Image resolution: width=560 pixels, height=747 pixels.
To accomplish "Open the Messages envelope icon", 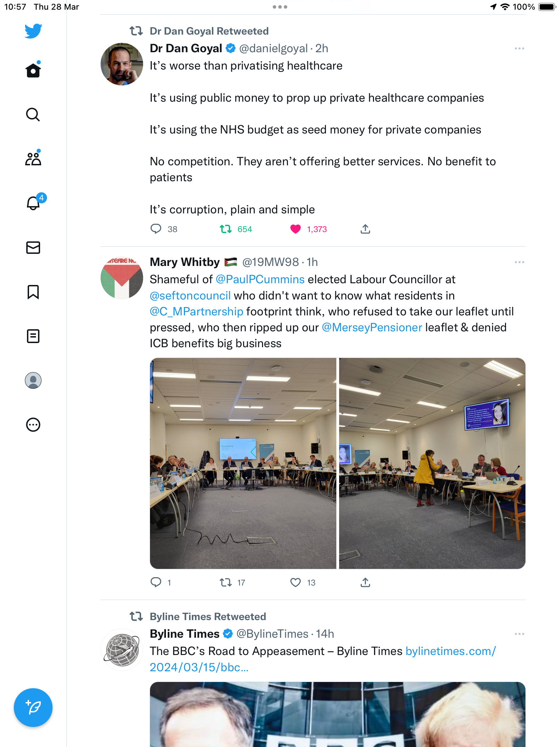I will tap(33, 247).
